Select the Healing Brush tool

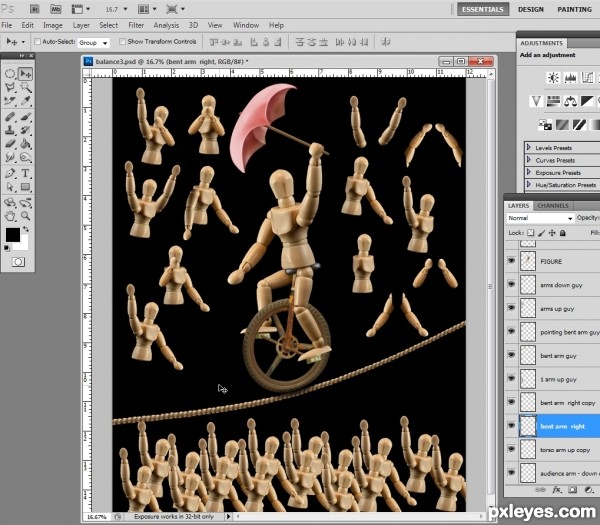10,117
